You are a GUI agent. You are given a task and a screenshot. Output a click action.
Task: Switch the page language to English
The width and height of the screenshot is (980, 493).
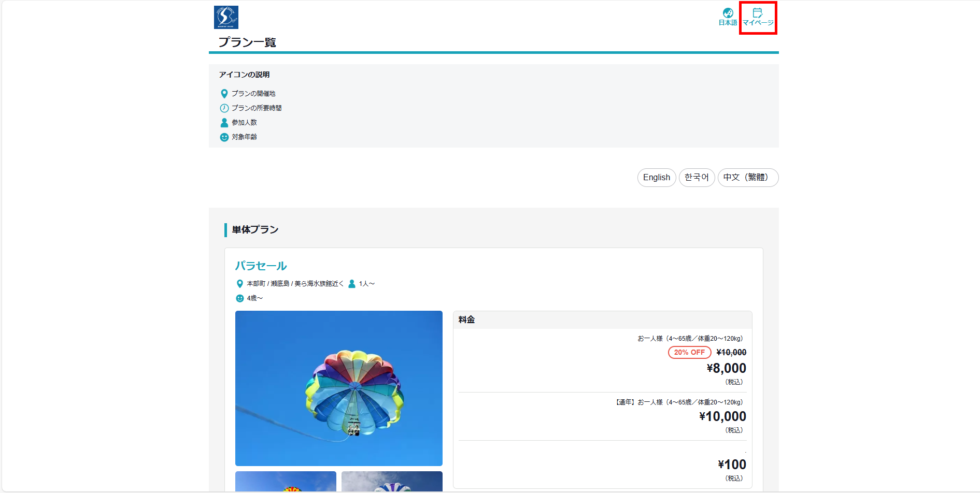coord(656,178)
